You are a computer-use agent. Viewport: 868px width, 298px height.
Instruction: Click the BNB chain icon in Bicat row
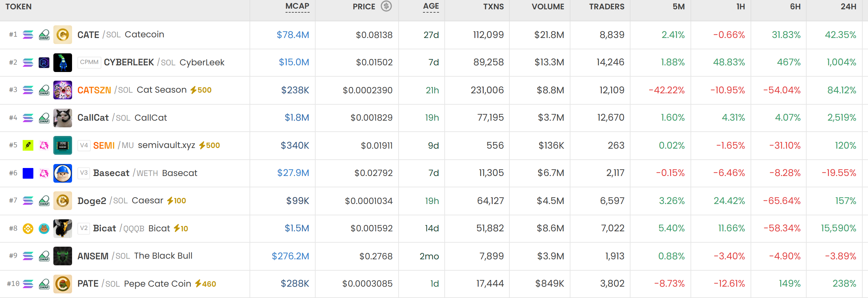28,229
